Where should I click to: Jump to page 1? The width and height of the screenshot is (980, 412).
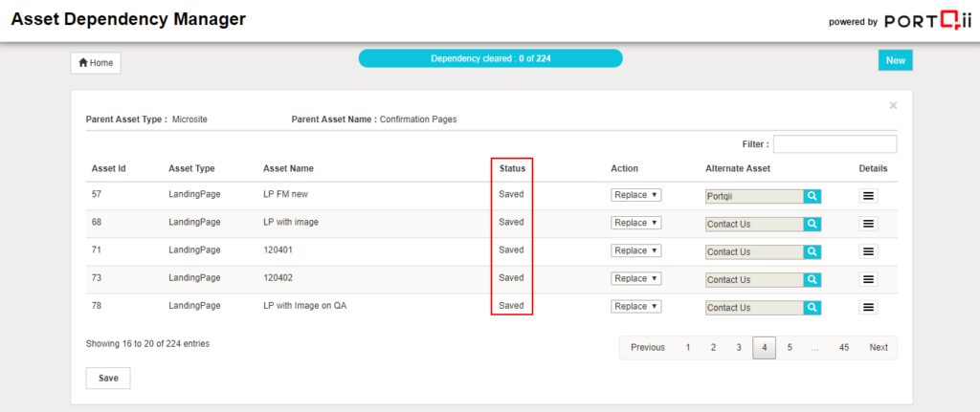[687, 348]
